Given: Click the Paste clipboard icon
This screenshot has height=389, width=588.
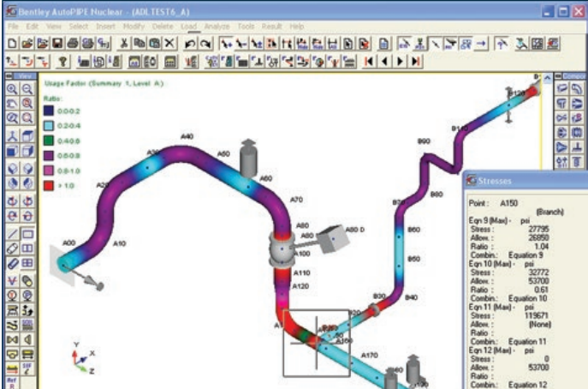Looking at the screenshot, I should 155,44.
